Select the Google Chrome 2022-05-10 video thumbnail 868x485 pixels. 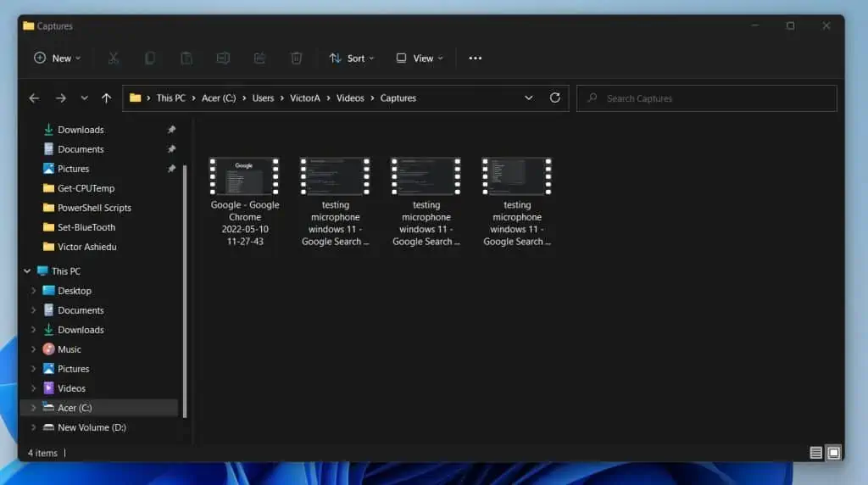(244, 176)
